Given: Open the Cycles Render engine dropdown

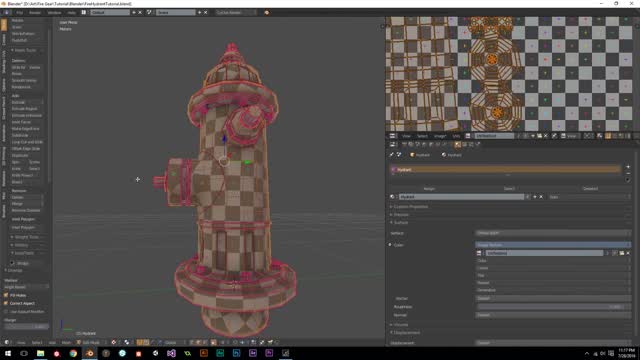Looking at the screenshot, I should pos(236,12).
